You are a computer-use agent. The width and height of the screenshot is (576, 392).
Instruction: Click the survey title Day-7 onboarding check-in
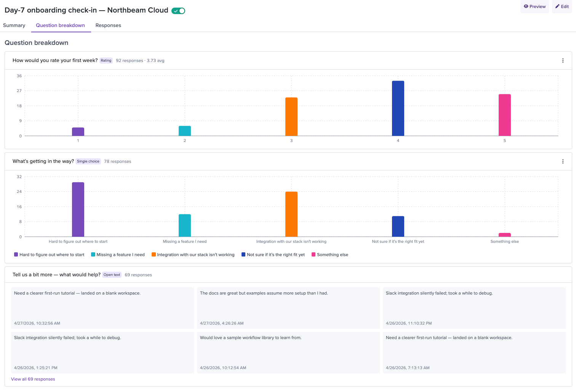click(x=86, y=10)
